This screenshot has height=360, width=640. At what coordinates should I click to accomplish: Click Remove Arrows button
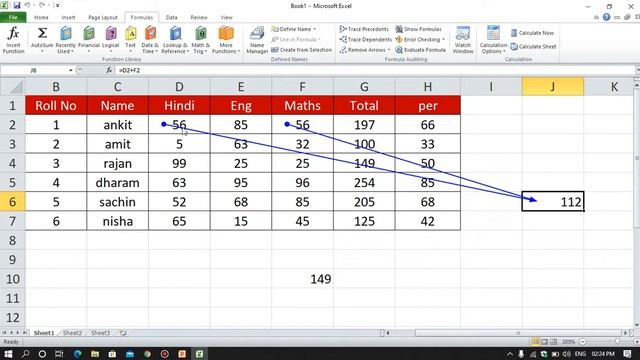click(362, 50)
